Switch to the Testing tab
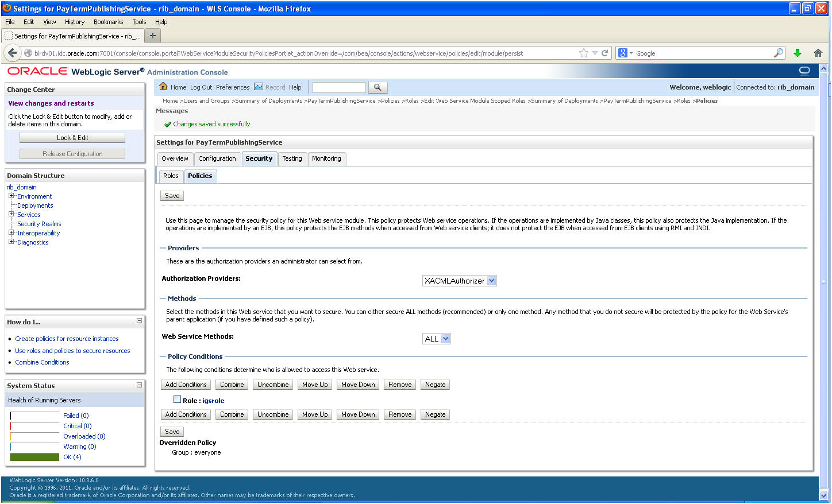 [292, 158]
